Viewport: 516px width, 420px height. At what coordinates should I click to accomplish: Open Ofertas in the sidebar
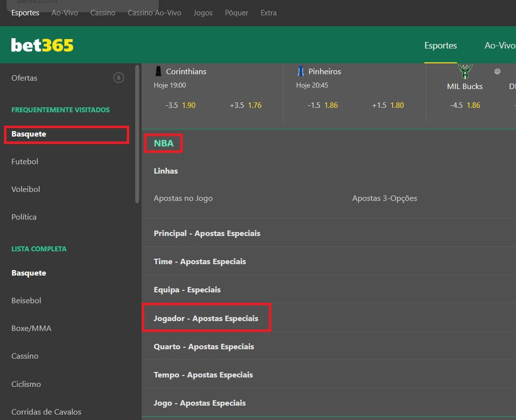[x=24, y=78]
